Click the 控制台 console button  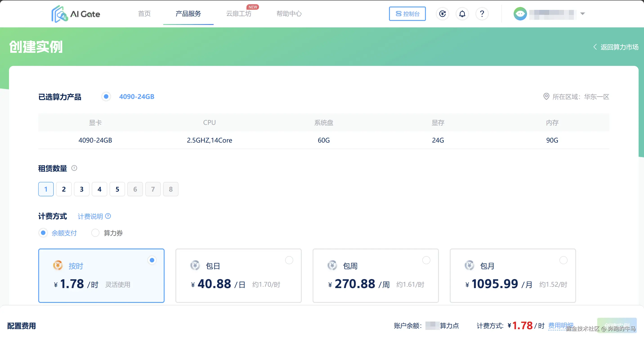pos(407,14)
